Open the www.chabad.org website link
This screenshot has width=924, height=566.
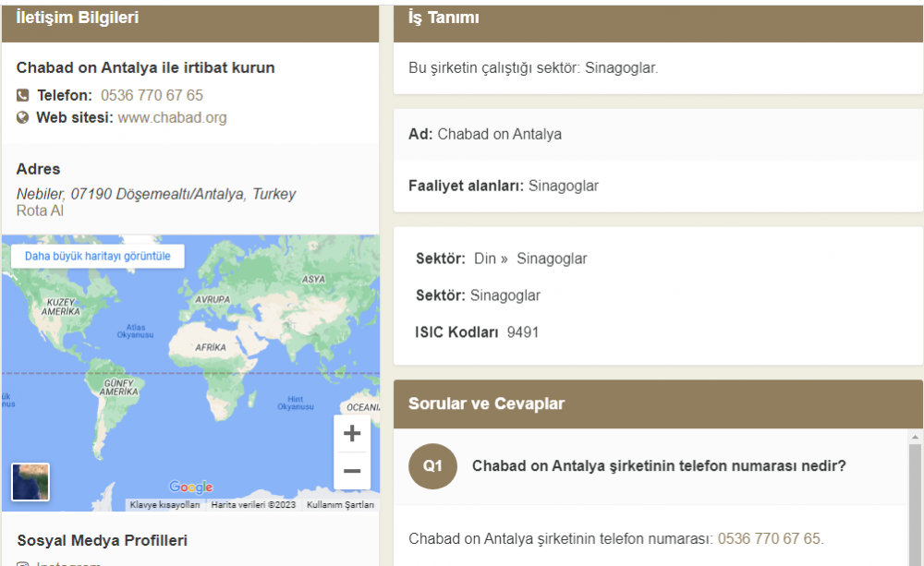172,118
